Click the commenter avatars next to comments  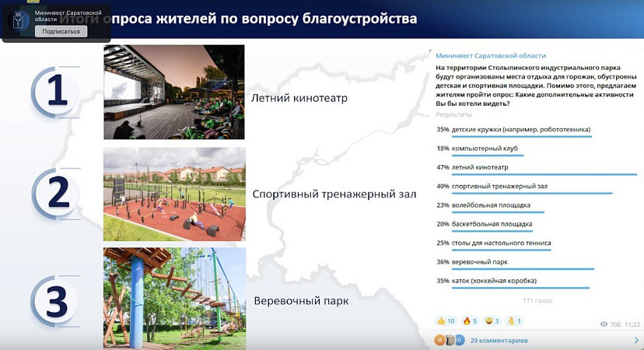[x=450, y=340]
